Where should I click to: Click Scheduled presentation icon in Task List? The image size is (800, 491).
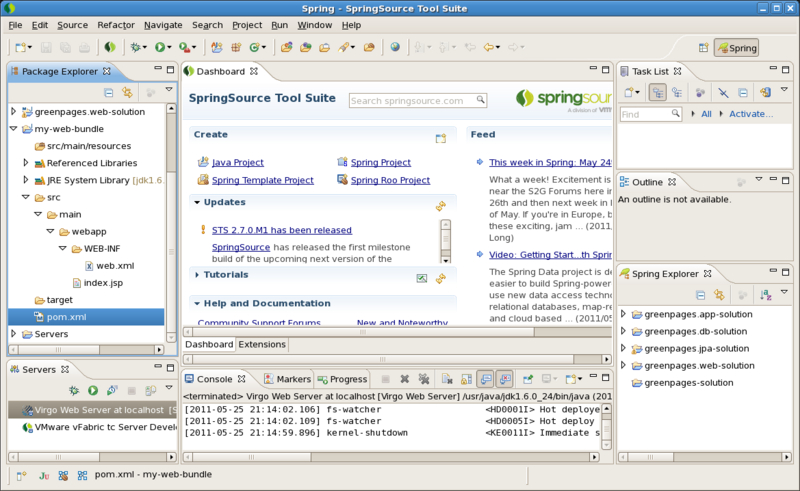(x=677, y=92)
